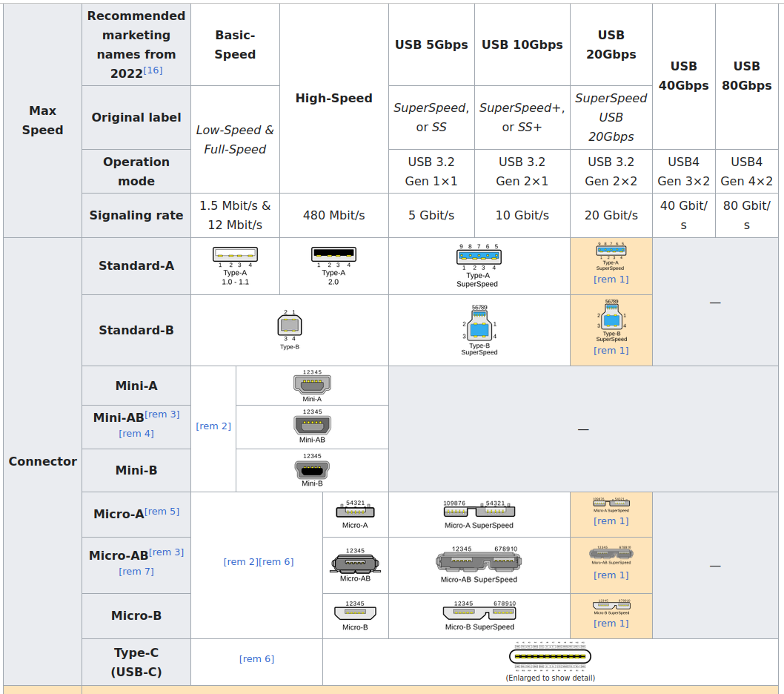Click the 'Low-Speed & Full-Speed' cell

tap(235, 139)
